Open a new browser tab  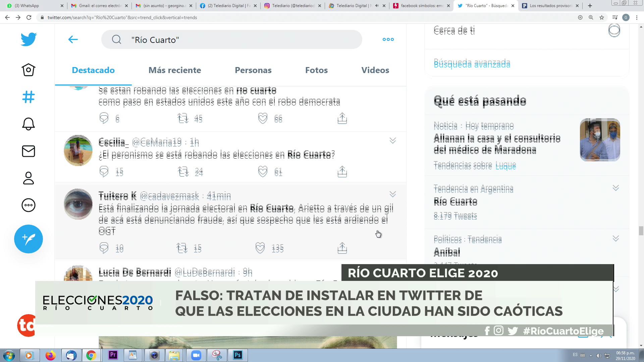coord(590,6)
